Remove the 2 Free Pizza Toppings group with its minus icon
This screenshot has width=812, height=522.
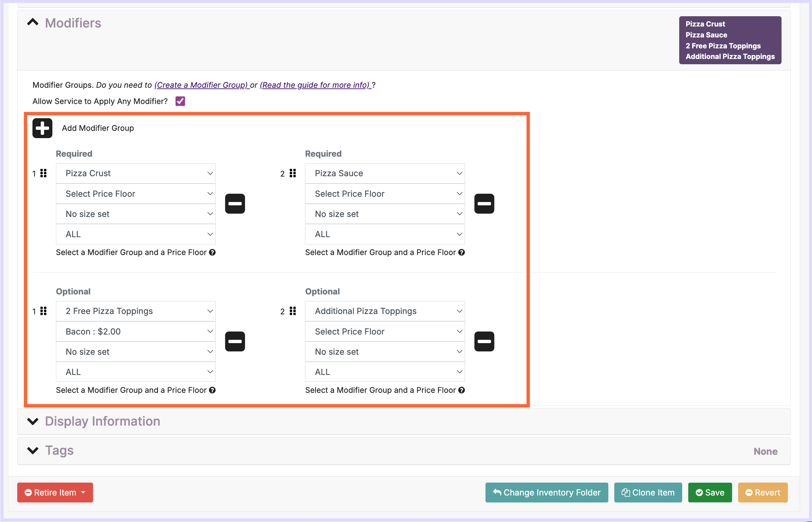click(x=235, y=341)
